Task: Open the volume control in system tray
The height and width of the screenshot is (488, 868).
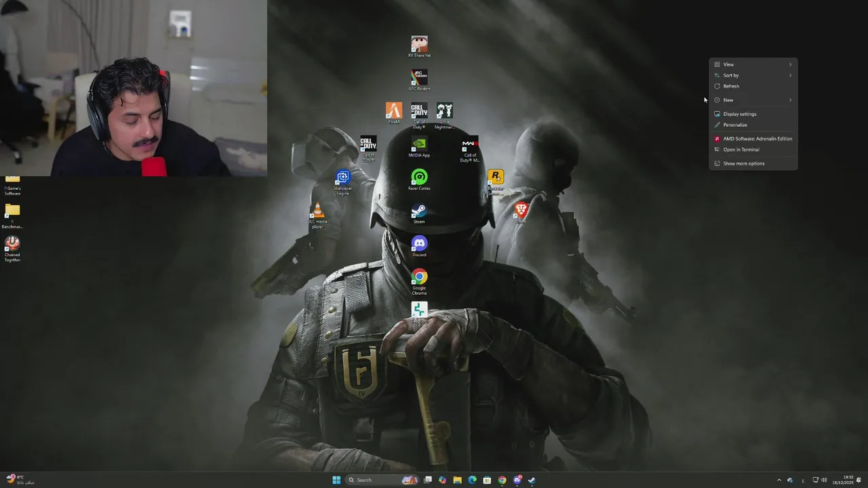Action: pos(824,480)
